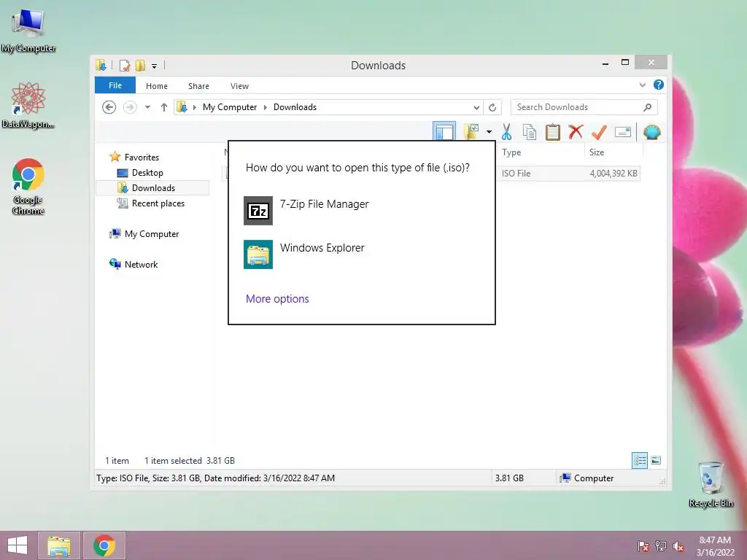Viewport: 747px width, 560px height.
Task: Go back with the back arrow
Action: 109,107
